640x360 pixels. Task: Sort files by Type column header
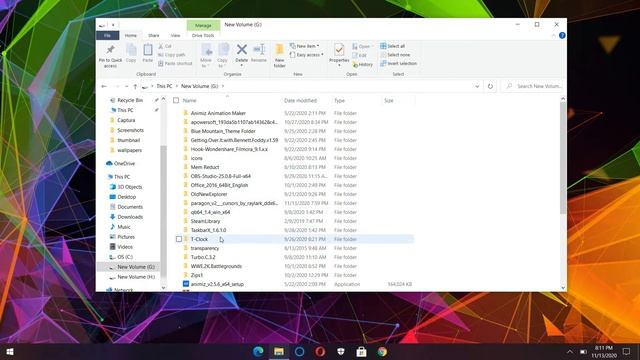(340, 100)
